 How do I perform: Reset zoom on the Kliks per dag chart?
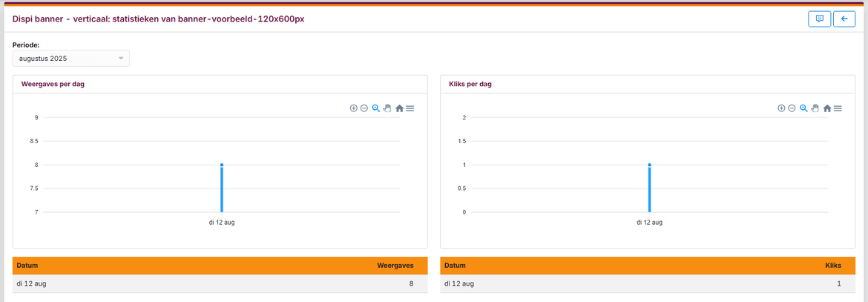point(826,108)
